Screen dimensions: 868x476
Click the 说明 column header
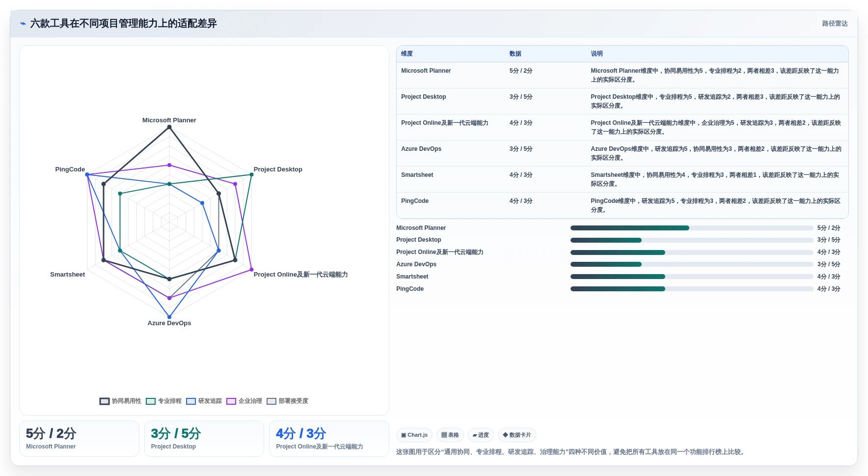coord(597,54)
